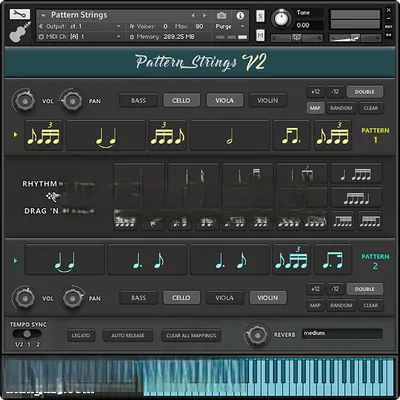Click +12 octave button for Pattern 1
This screenshot has width=400, height=400.
coord(315,91)
